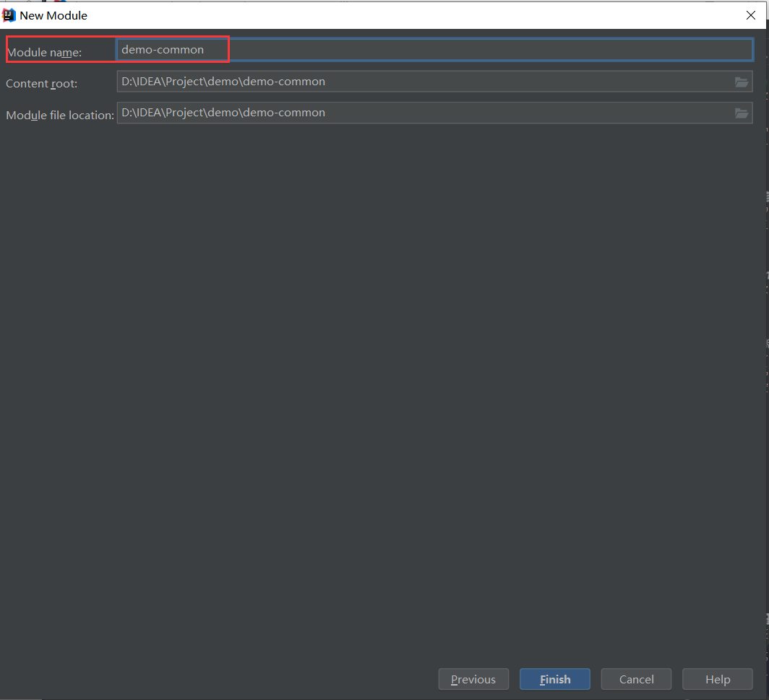Image resolution: width=769 pixels, height=700 pixels.
Task: Browse folder for Content root
Action: click(x=742, y=82)
